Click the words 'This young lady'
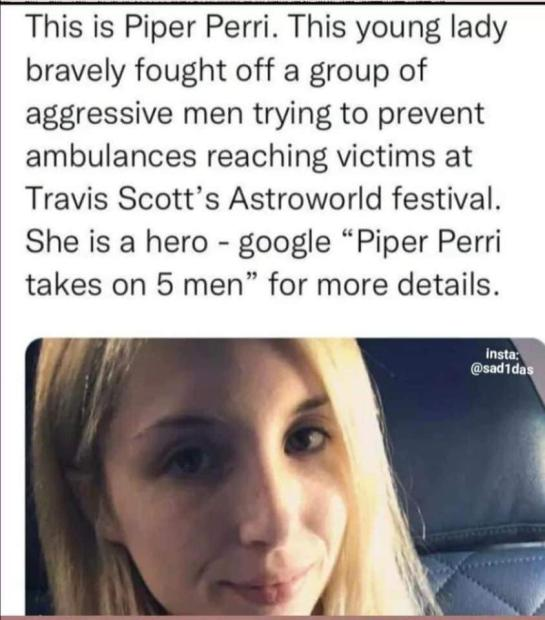 click(397, 30)
